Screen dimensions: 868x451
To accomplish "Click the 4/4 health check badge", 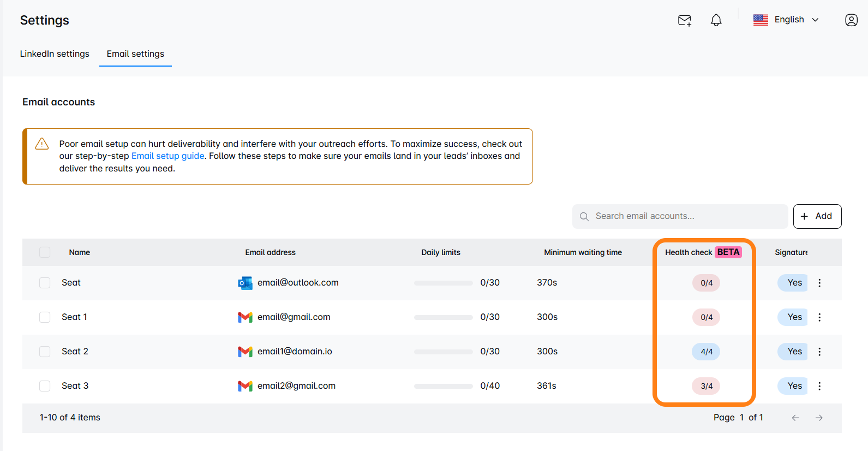I will 706,352.
